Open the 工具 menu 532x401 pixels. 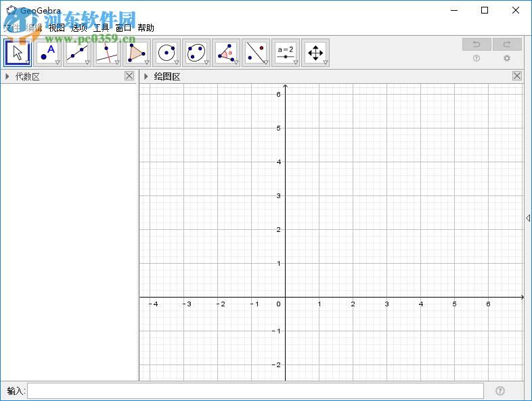click(x=102, y=28)
